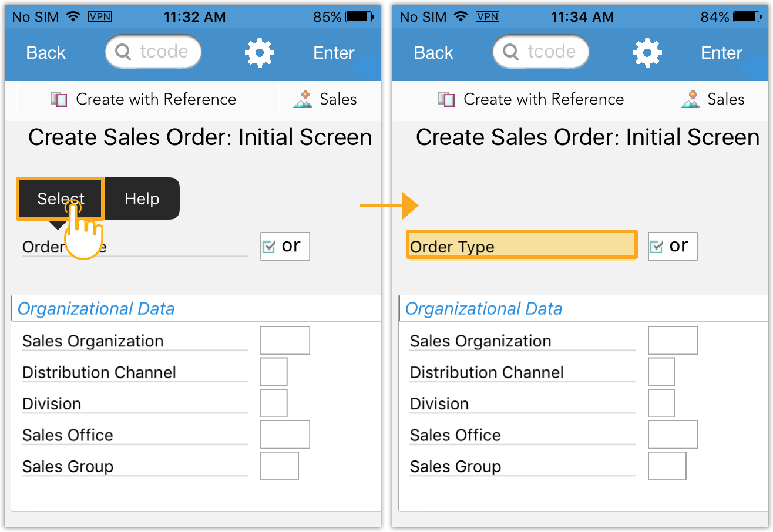The image size is (773, 532).
Task: Choose Select in the popup menu
Action: [61, 199]
